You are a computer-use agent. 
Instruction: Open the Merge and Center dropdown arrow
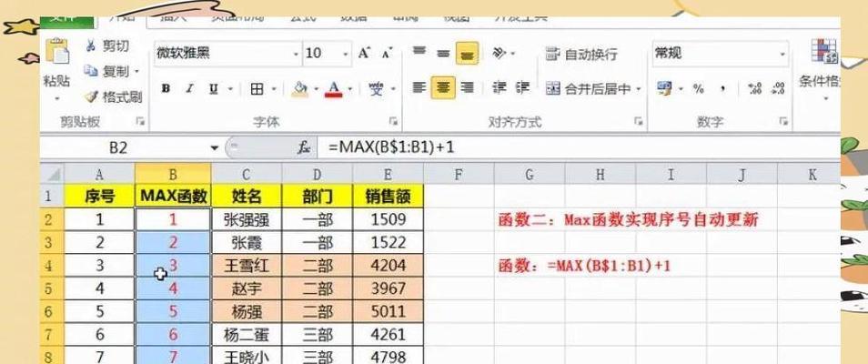click(x=639, y=88)
